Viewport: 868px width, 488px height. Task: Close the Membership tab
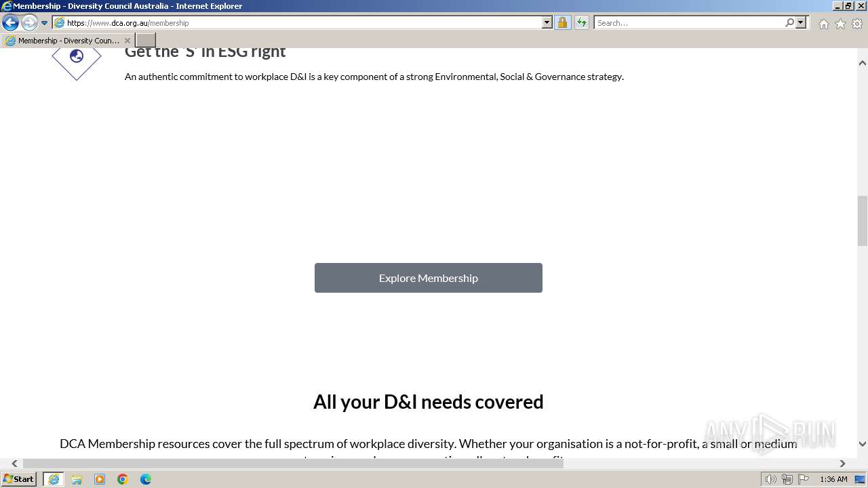click(x=127, y=41)
